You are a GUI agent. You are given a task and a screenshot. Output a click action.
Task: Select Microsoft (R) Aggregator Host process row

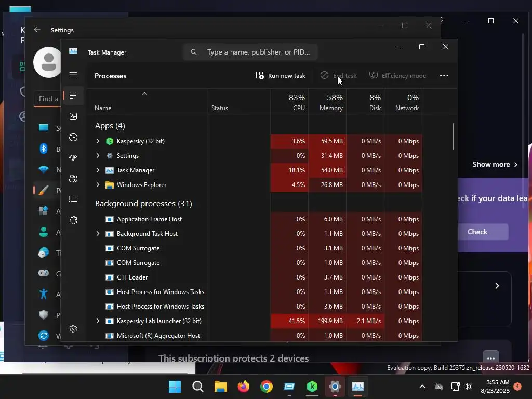[x=255, y=336]
